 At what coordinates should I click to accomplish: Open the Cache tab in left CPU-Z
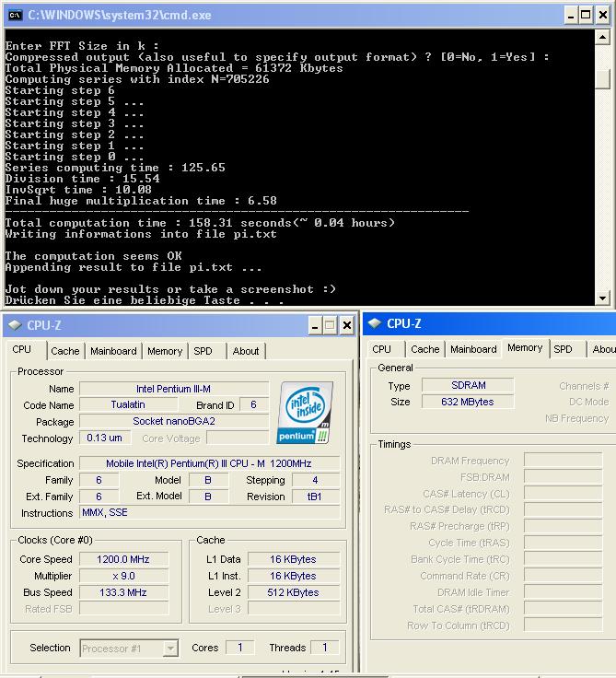coord(64,351)
